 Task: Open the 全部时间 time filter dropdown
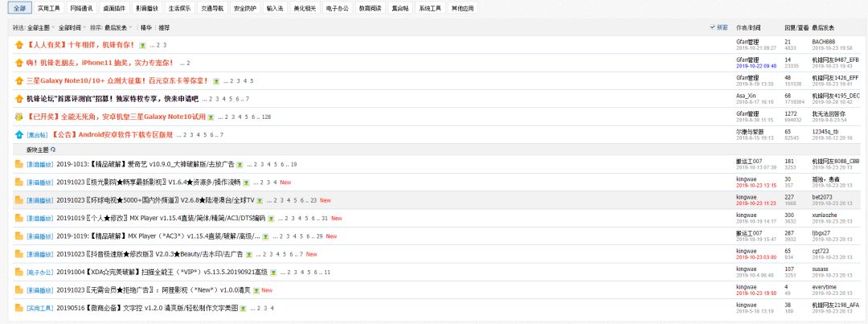72,27
